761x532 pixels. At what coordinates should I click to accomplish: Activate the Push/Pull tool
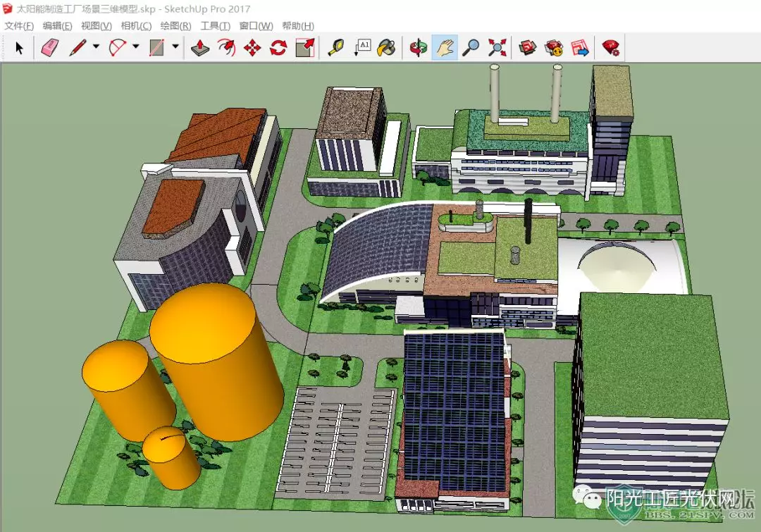(x=200, y=48)
